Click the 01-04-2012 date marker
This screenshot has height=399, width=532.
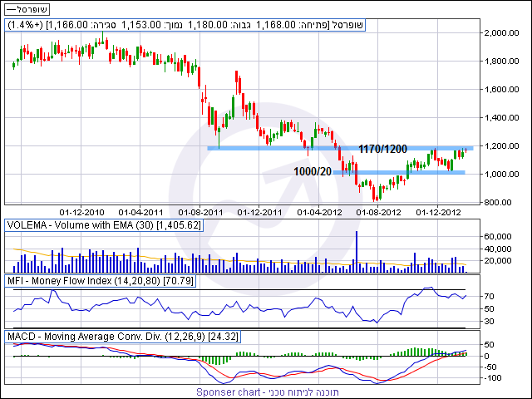click(x=318, y=212)
